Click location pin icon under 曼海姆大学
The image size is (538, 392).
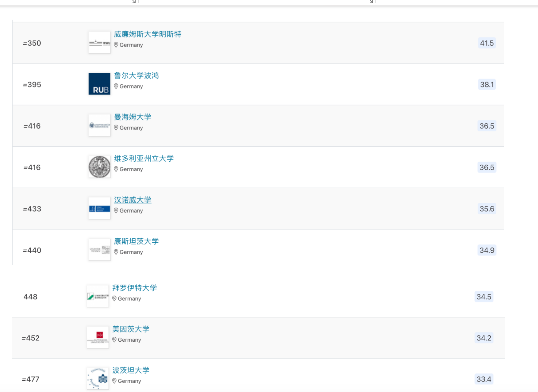(116, 128)
